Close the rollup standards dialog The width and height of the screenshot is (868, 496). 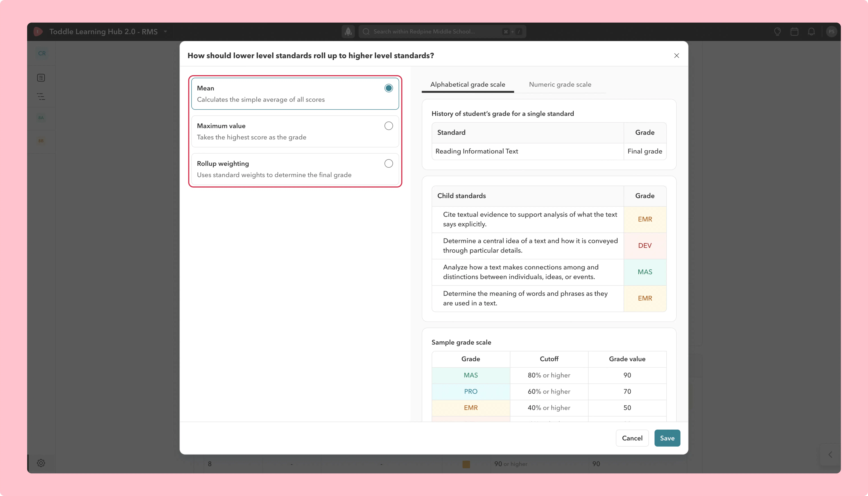[x=677, y=56]
